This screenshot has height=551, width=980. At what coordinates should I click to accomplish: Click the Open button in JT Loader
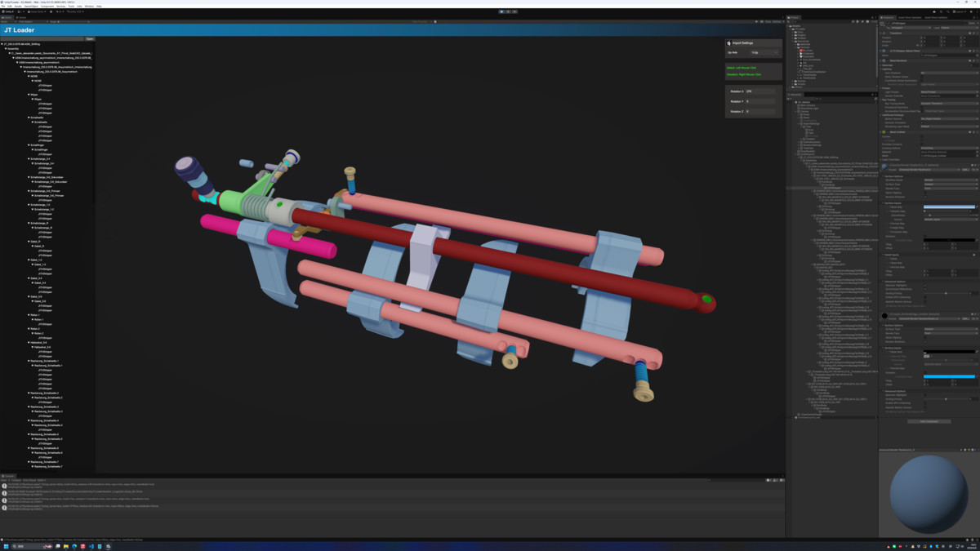pyautogui.click(x=90, y=38)
